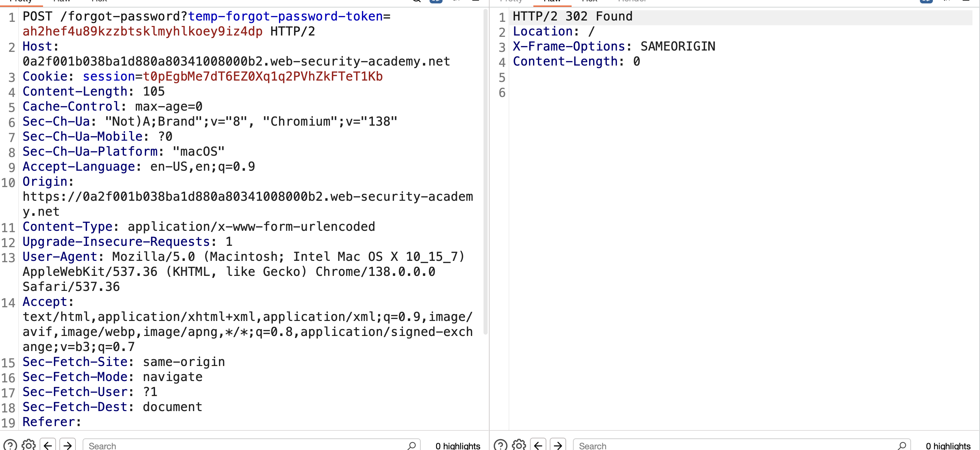Image resolution: width=980 pixels, height=450 pixels.
Task: Click the request pane '0 highlights' label
Action: coord(458,446)
